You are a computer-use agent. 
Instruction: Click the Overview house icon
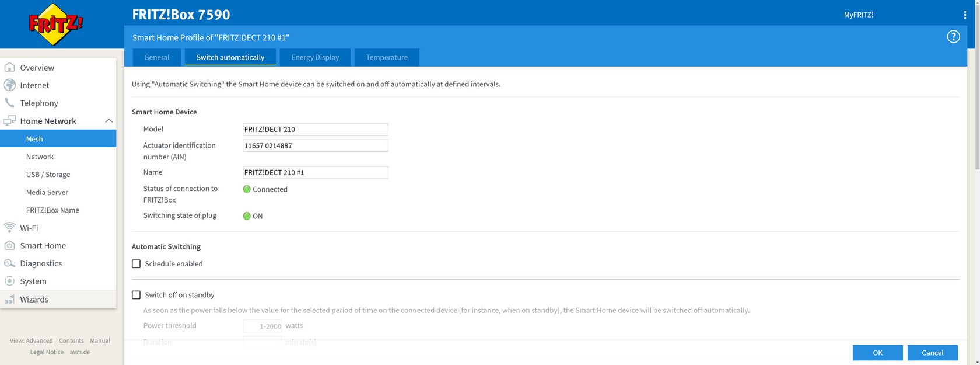9,67
